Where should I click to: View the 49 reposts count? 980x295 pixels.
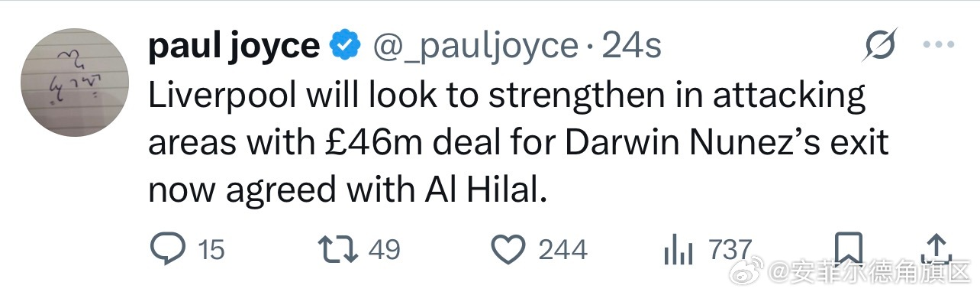tap(385, 250)
